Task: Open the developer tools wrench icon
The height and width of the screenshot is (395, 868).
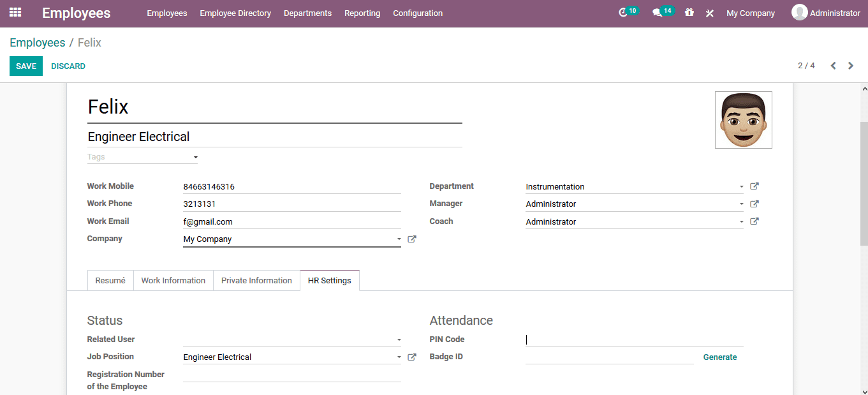Action: point(709,13)
